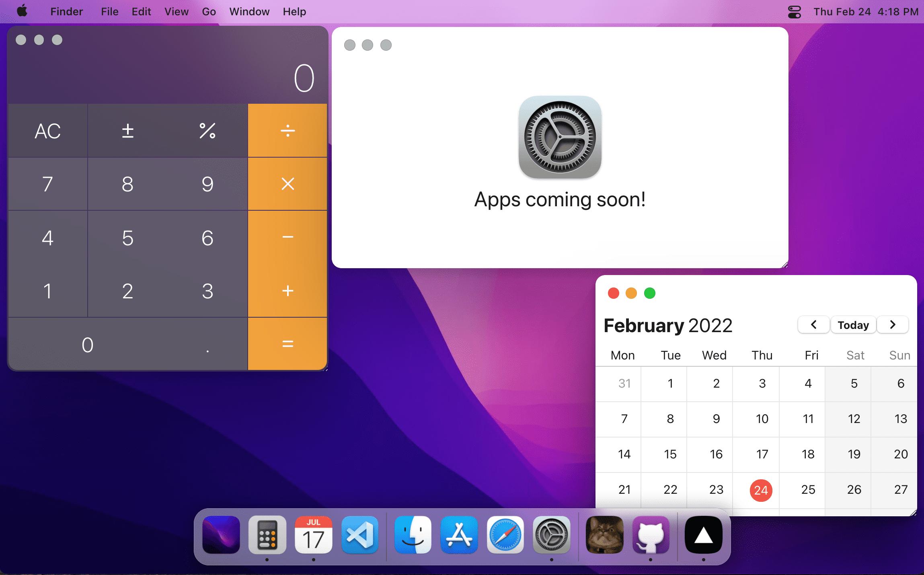Open the wallpaper app in the dock

pyautogui.click(x=221, y=535)
